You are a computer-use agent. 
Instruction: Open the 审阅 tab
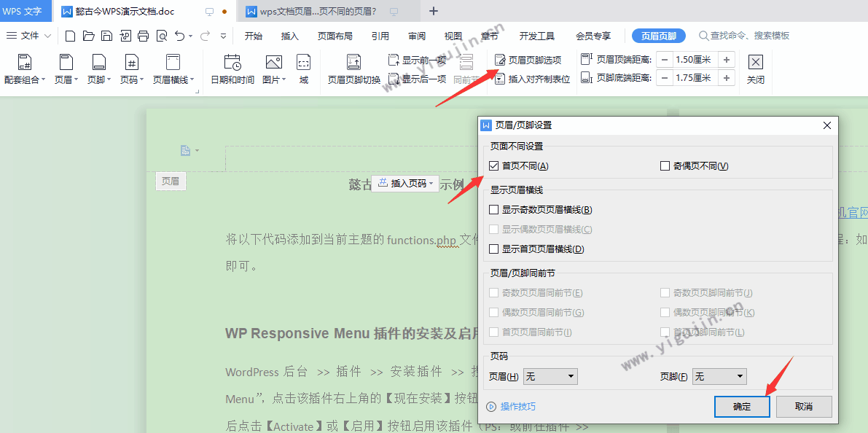(417, 36)
